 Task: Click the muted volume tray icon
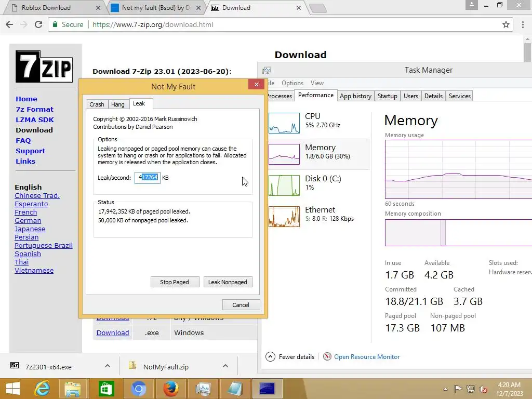(483, 389)
